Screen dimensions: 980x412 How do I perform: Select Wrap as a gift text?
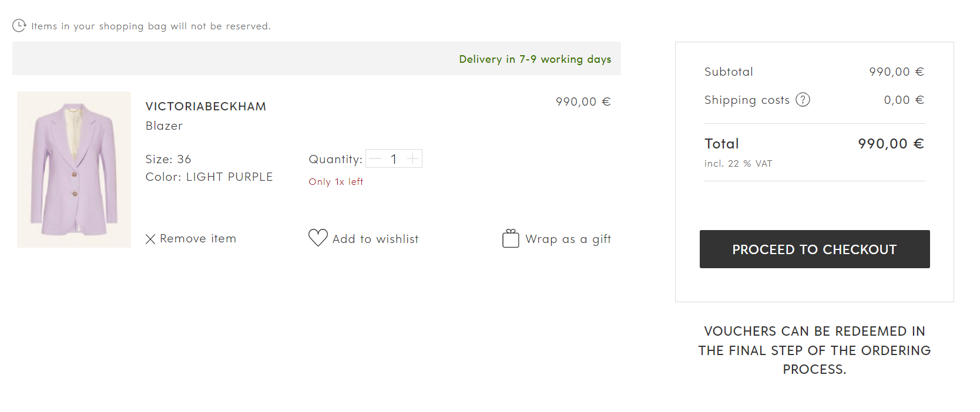(x=568, y=239)
